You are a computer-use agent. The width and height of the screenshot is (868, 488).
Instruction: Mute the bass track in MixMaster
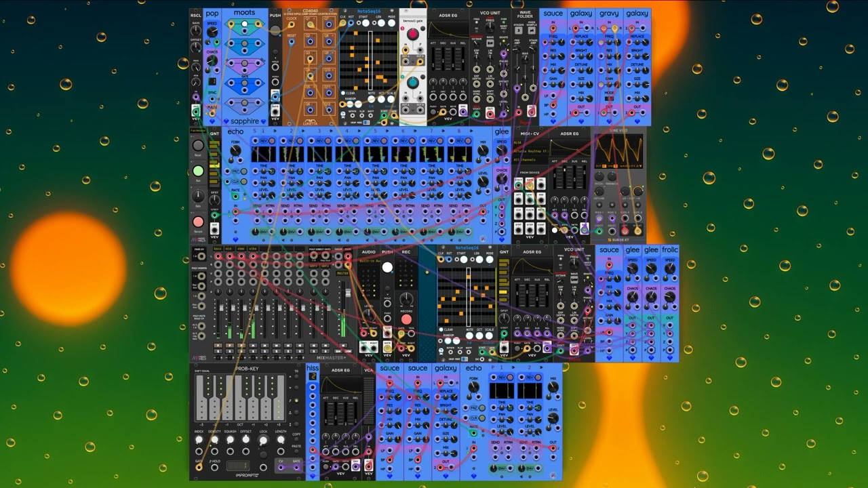pyautogui.click(x=218, y=347)
